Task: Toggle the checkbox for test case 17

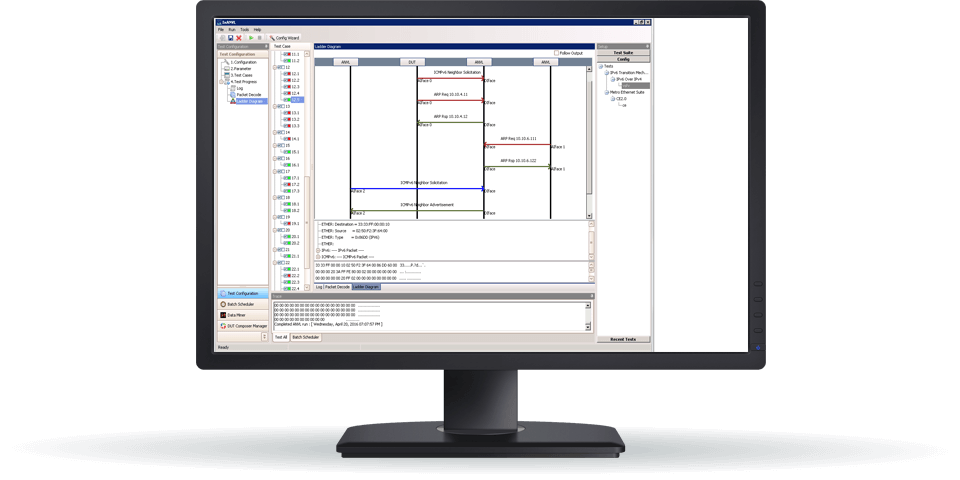Action: coord(281,171)
